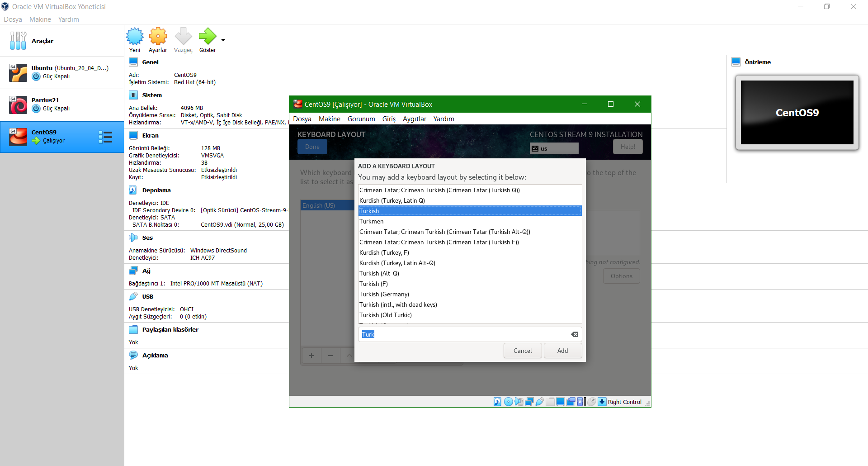Open Dosya menu in VirtualBox Yöneticisi
The width and height of the screenshot is (868, 466).
coord(13,19)
